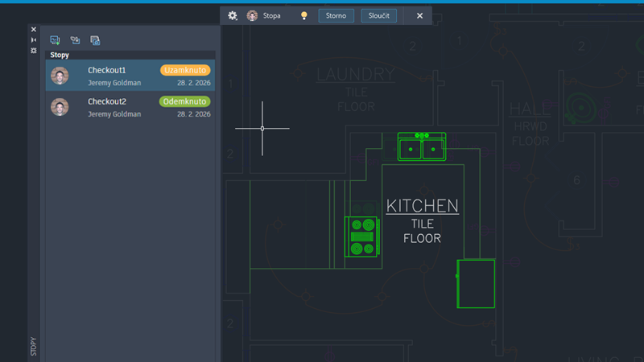This screenshot has width=644, height=362.
Task: Select the Checkout2 trace entry
Action: [121, 107]
